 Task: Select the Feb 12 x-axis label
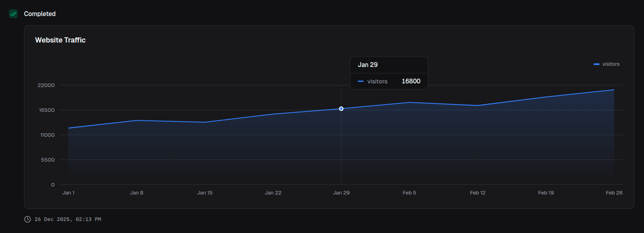click(477, 193)
